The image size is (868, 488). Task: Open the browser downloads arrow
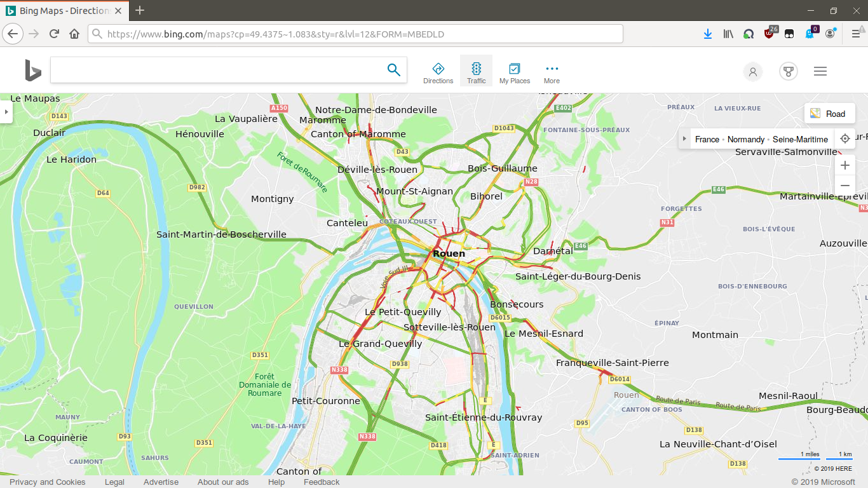tap(707, 34)
